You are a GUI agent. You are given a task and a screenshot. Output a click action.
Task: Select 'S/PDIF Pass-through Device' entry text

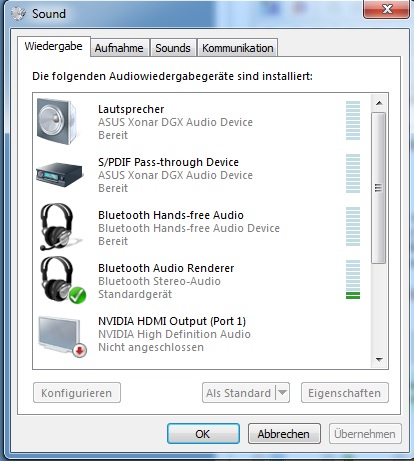click(168, 162)
